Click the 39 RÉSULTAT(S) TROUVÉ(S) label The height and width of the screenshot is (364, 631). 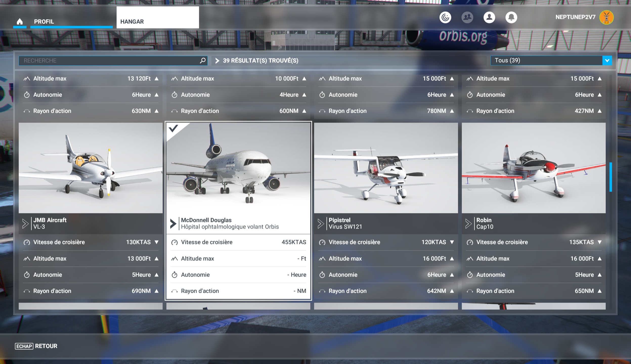(x=261, y=61)
